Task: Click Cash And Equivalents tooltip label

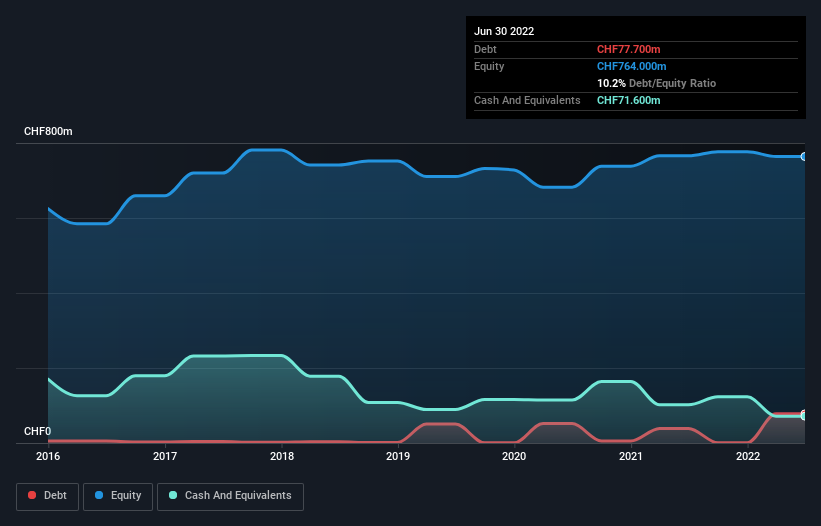Action: click(x=527, y=100)
